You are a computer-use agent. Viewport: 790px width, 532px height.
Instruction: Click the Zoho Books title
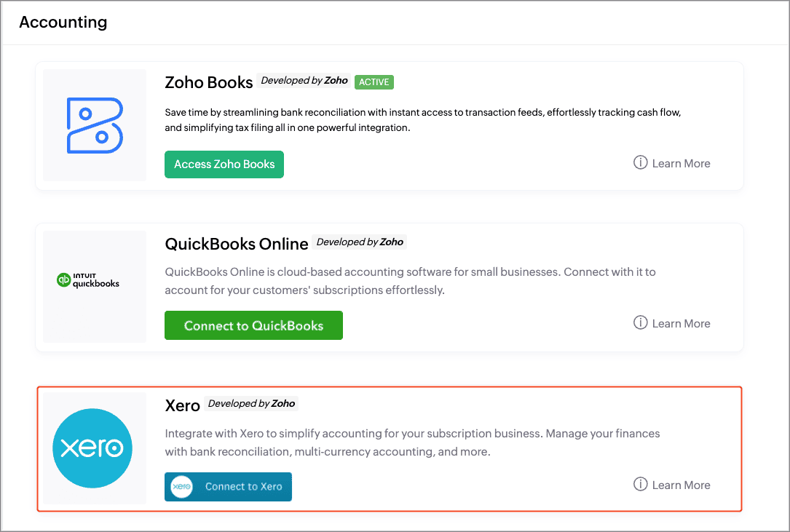pyautogui.click(x=208, y=82)
